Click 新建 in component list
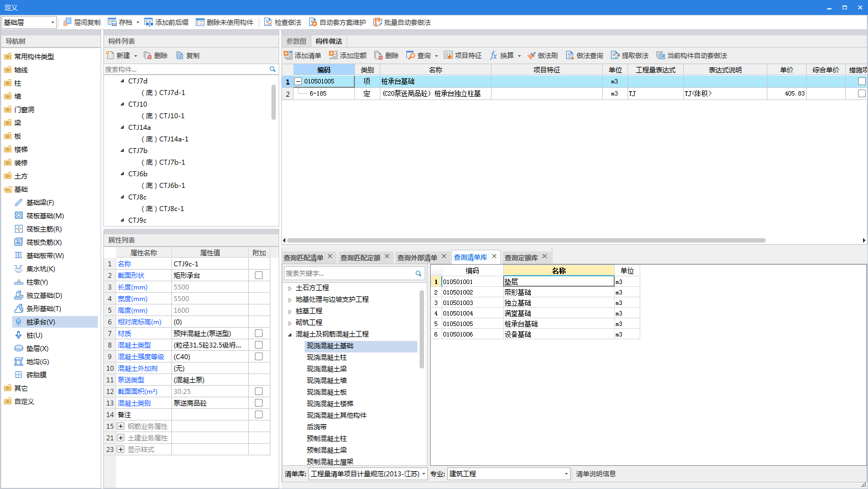Viewport: 868px width, 489px height. [118, 55]
